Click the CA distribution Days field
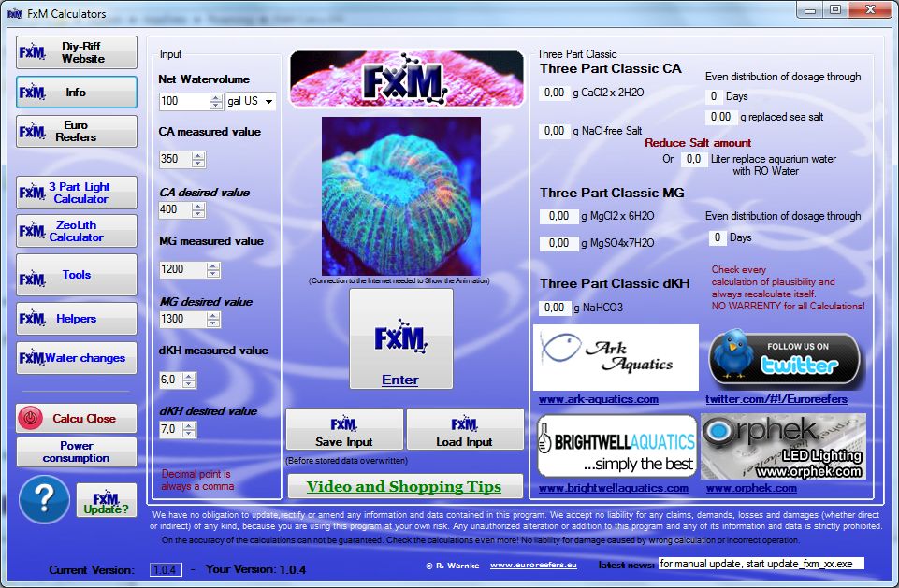The width and height of the screenshot is (899, 588). [713, 96]
